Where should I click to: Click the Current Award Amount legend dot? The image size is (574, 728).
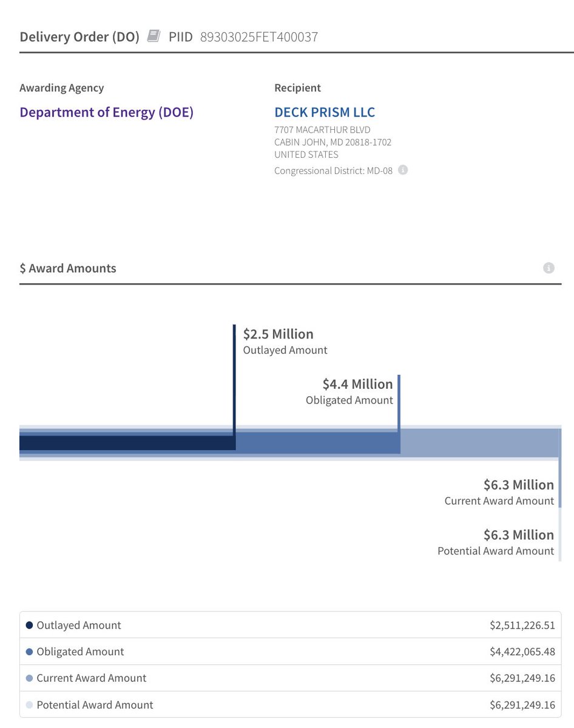point(29,678)
